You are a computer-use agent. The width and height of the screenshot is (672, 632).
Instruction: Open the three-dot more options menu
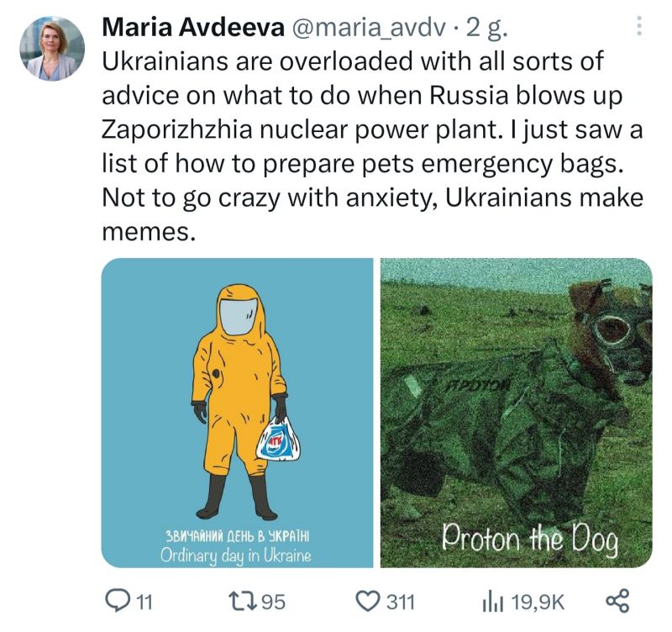coord(638,26)
